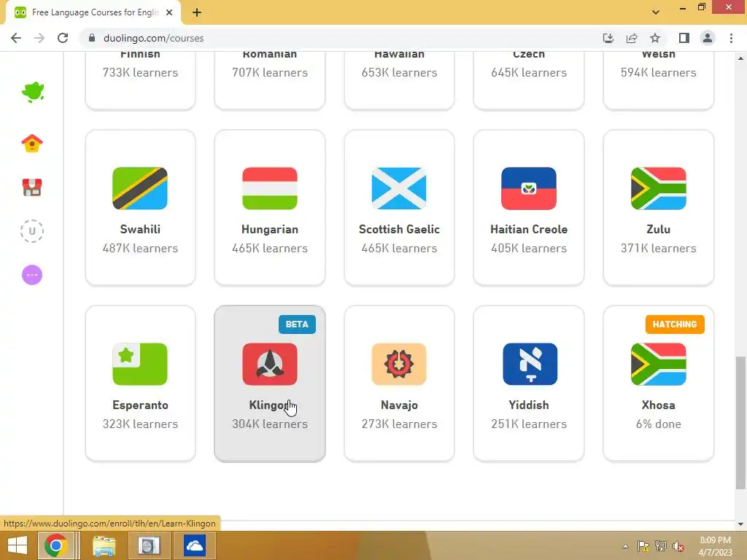Open the purple More icon in sidebar

pyautogui.click(x=32, y=275)
